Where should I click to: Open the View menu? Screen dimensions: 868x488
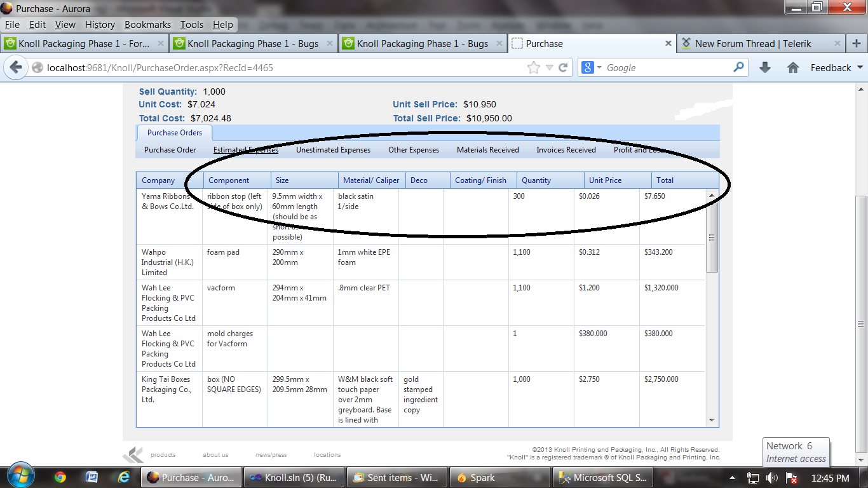point(65,25)
